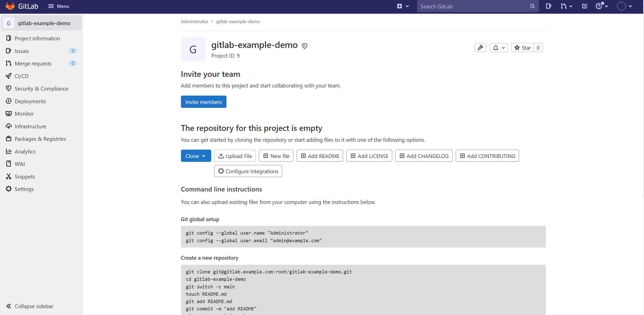Image resolution: width=644 pixels, height=315 pixels.
Task: Click Administrator breadcrumb link
Action: point(194,22)
